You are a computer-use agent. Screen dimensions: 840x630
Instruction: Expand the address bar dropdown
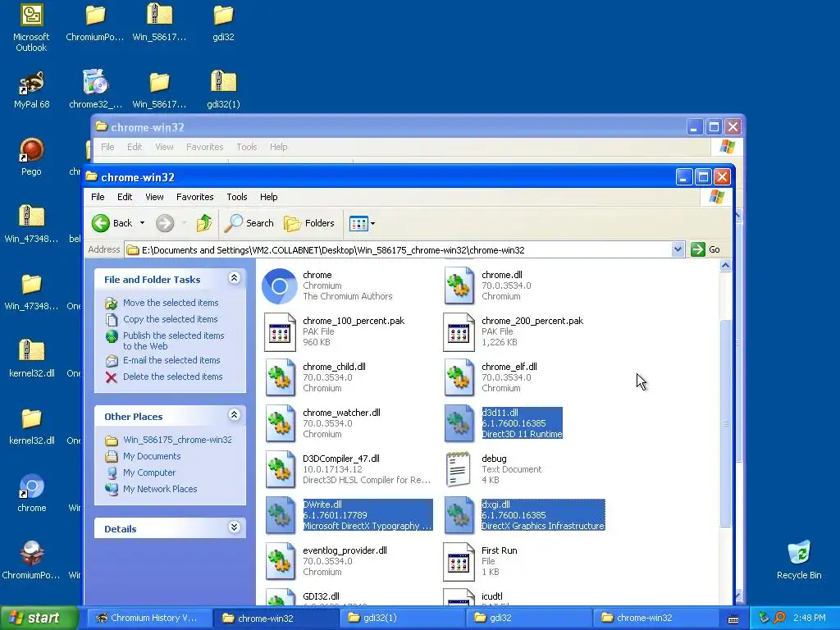pyautogui.click(x=678, y=249)
